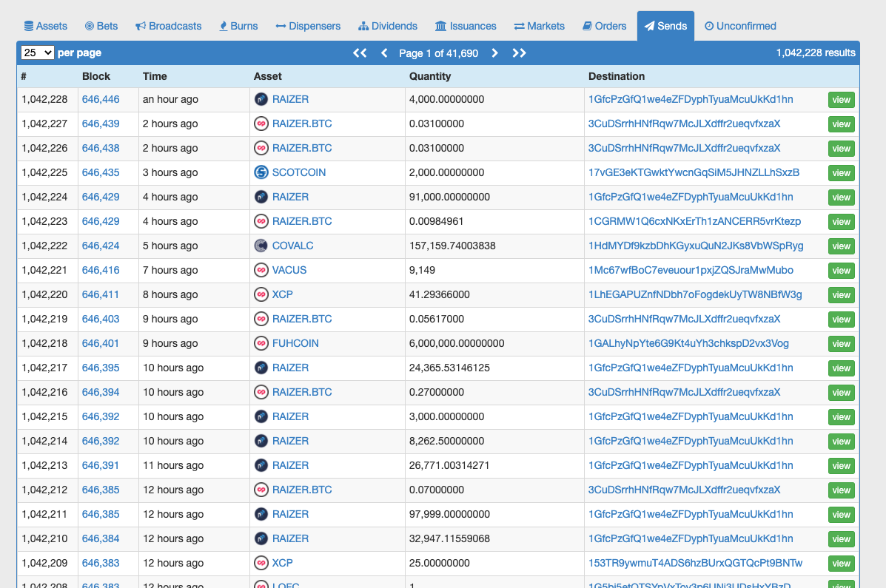
Task: View send 1,042,221 VACUS details
Action: (x=841, y=271)
